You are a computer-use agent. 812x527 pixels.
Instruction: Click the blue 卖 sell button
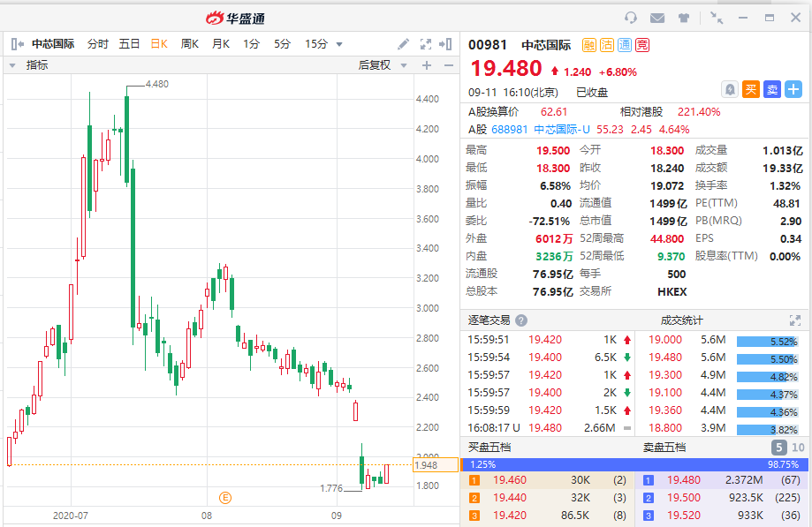(771, 89)
